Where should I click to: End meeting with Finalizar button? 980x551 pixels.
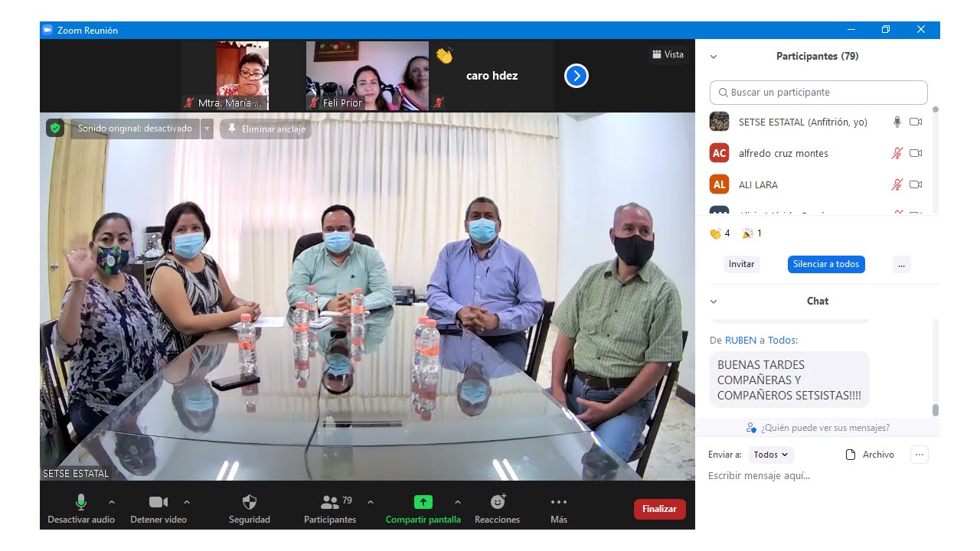tap(660, 509)
